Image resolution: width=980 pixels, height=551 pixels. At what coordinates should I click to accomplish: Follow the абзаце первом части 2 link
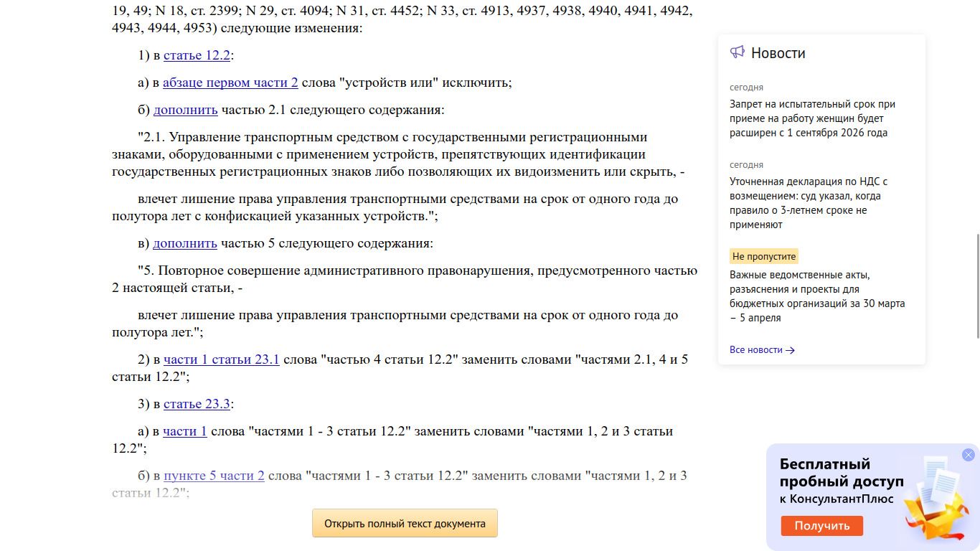point(230,83)
